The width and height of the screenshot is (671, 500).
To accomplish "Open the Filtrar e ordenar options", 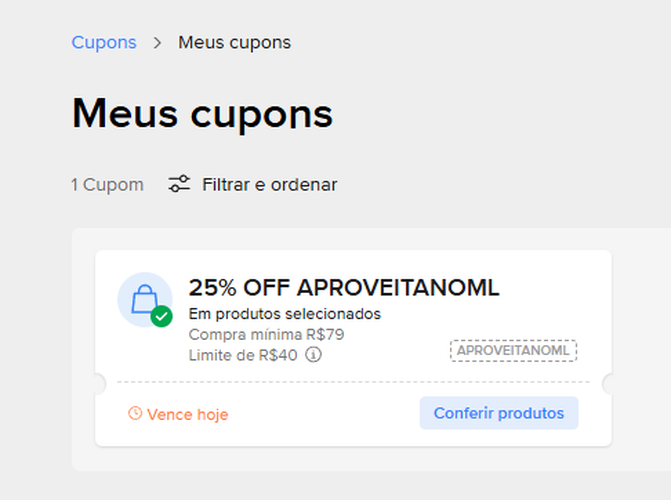I will [x=270, y=185].
